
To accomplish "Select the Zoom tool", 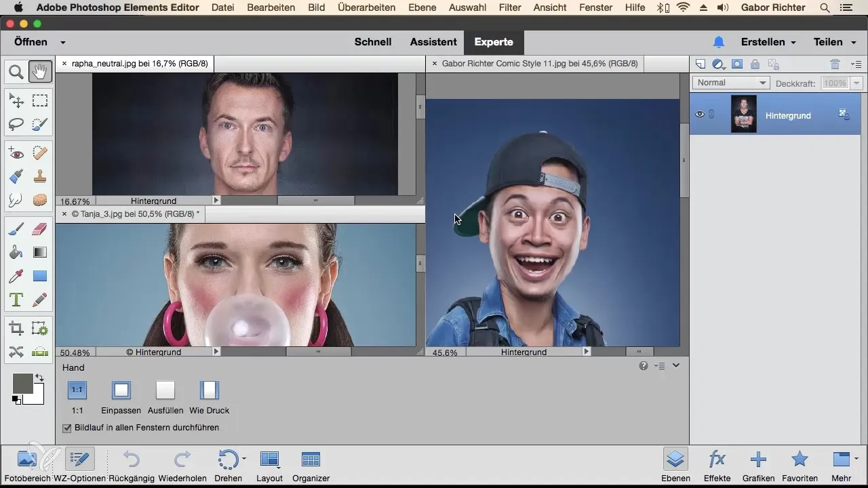I will point(16,71).
